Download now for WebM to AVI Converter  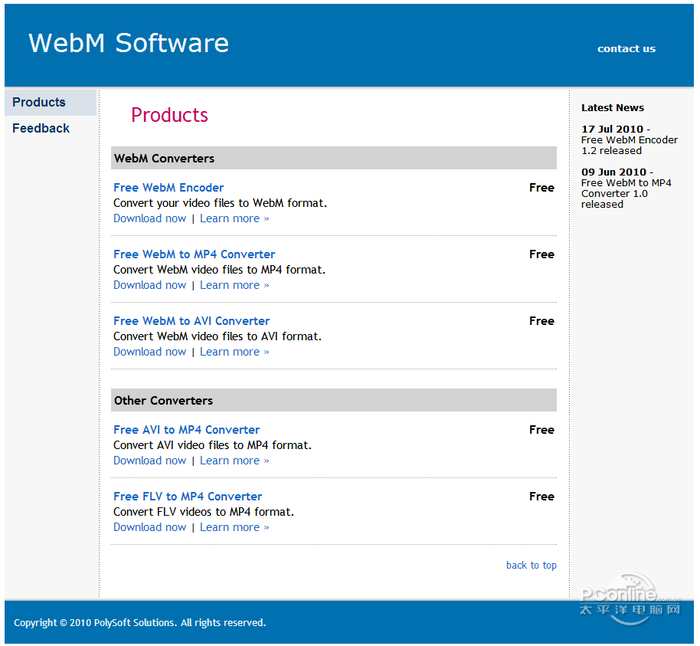[149, 352]
